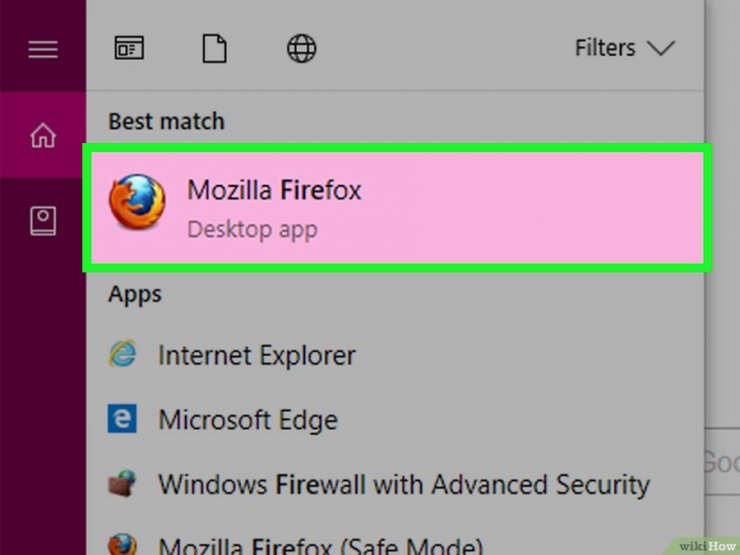Launch Internet Explorer from the Apps list
The width and height of the screenshot is (740, 555).
pos(256,355)
